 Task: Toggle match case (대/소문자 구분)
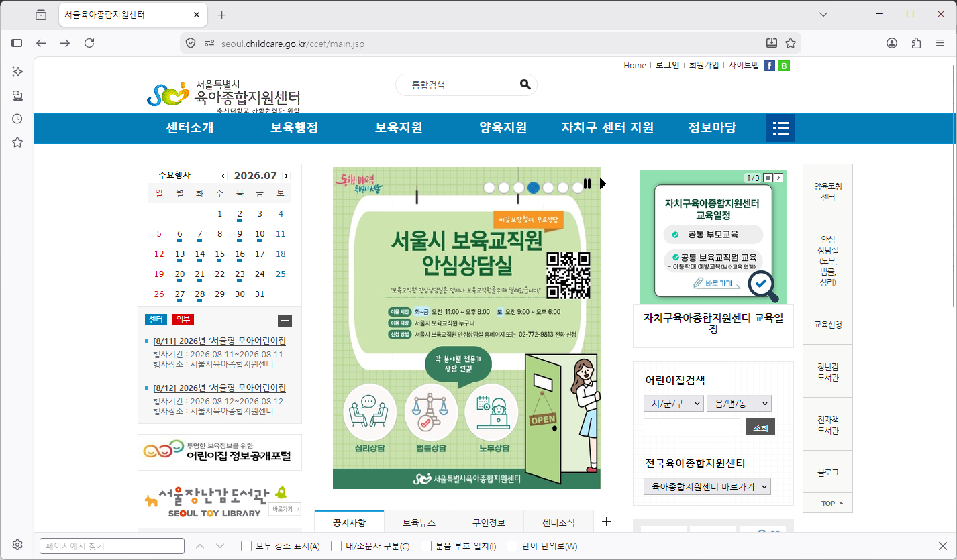pos(336,546)
